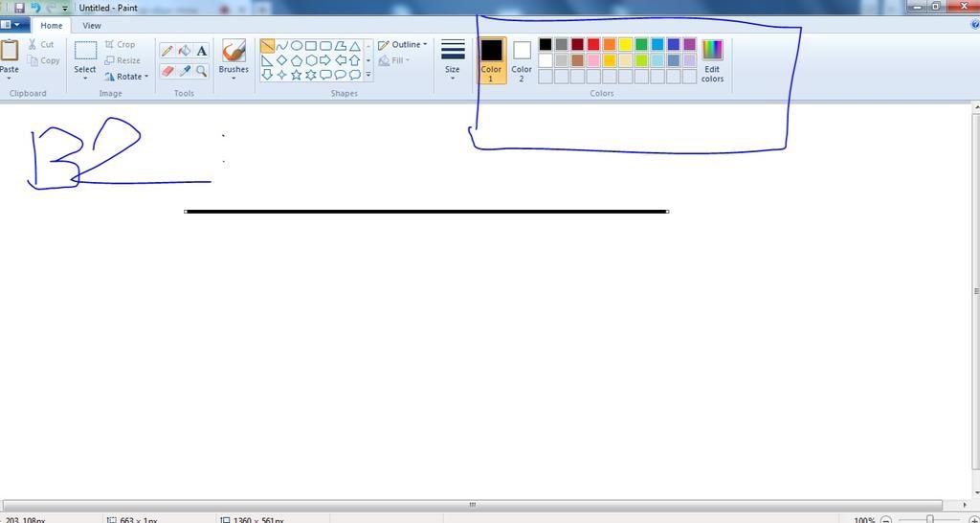980x523 pixels.
Task: Switch to the Home ribbon tab
Action: [x=52, y=26]
